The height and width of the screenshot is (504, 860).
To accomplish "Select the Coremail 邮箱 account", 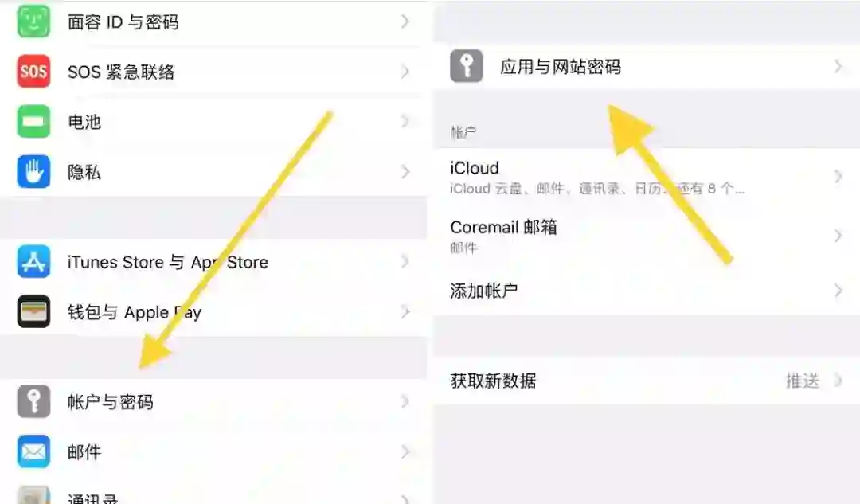I will 647,236.
